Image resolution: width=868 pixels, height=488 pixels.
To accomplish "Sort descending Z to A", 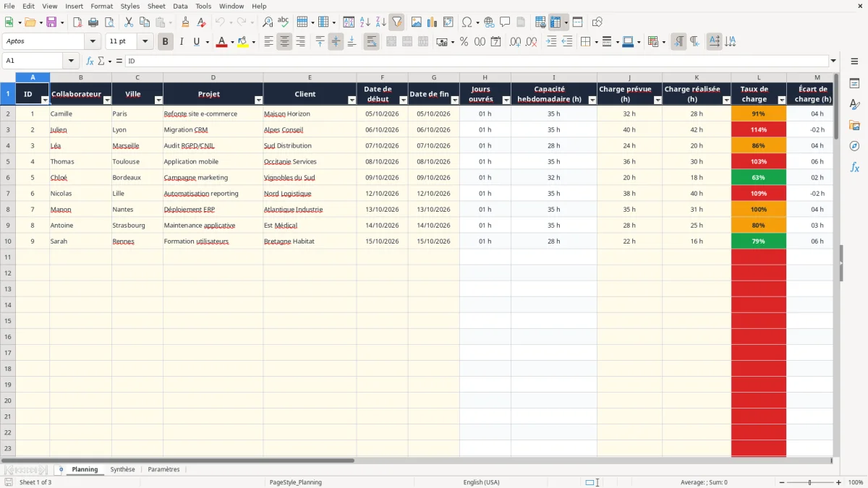I will pos(380,22).
